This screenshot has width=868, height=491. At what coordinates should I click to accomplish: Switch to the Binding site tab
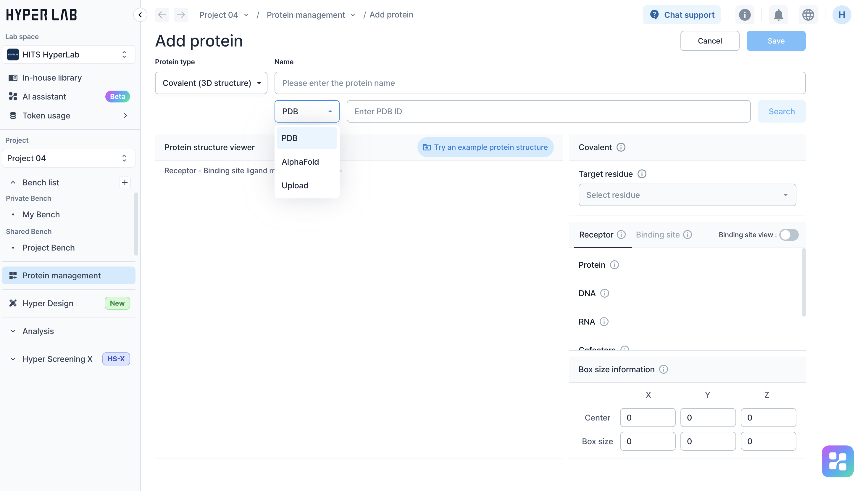657,235
